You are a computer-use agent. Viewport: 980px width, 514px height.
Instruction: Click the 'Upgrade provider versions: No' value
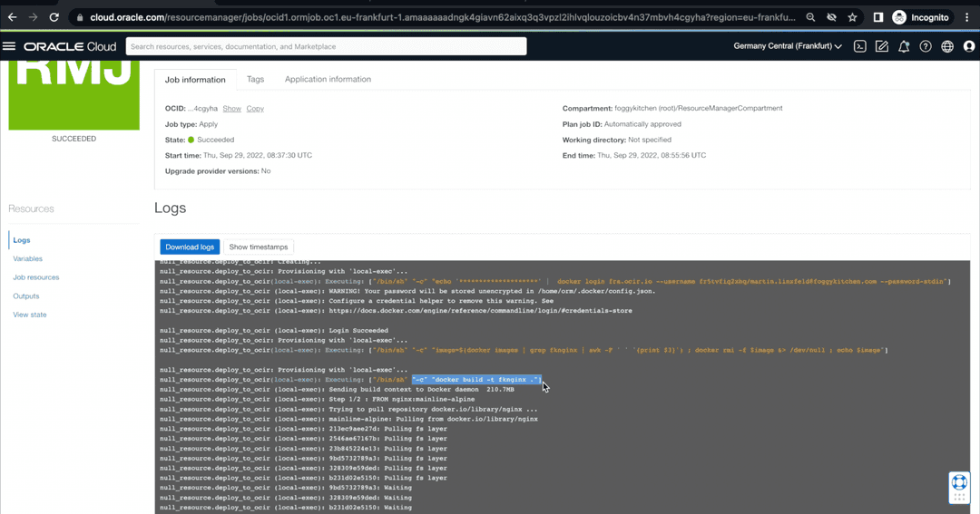point(266,171)
